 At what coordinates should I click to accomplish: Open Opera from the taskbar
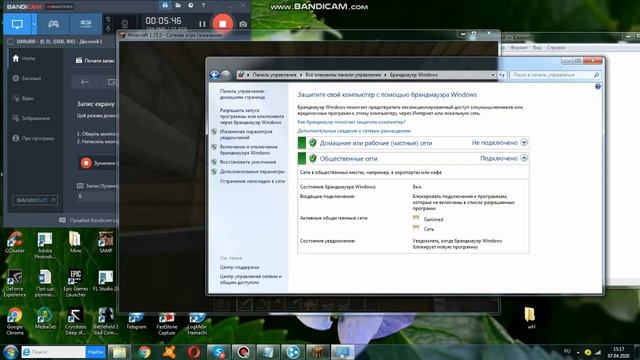(194, 352)
